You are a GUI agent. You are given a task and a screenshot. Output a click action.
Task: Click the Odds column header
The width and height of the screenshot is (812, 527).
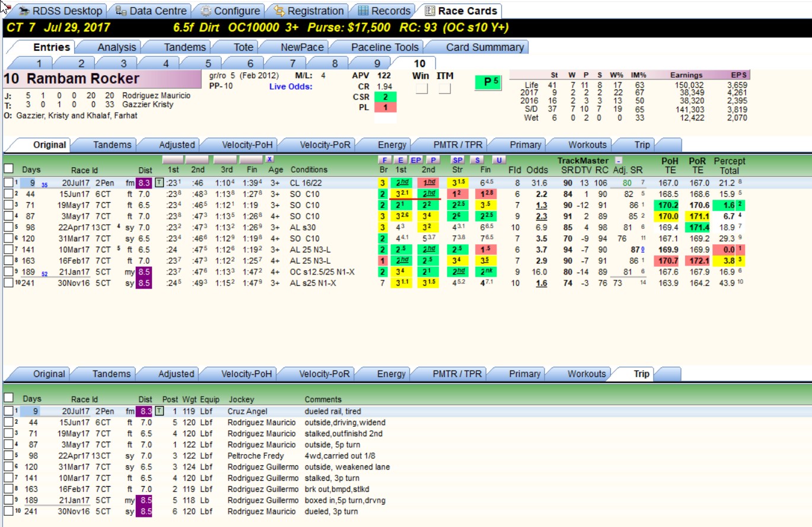click(x=537, y=170)
